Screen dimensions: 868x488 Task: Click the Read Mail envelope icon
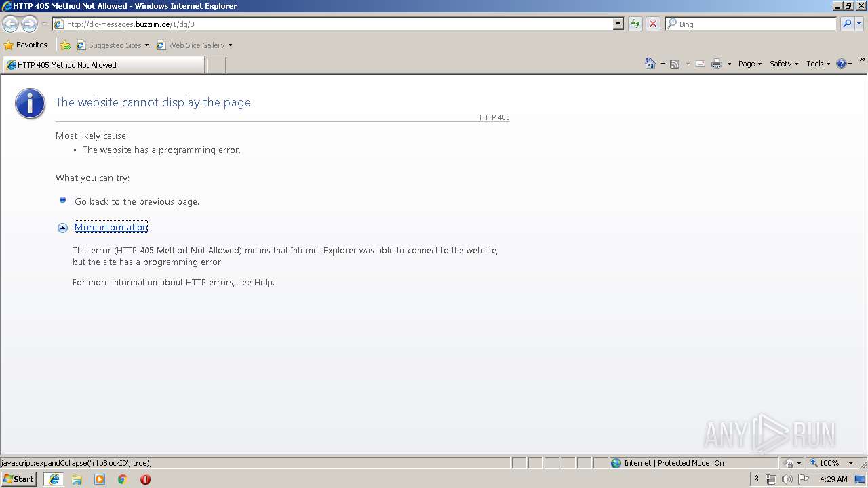pyautogui.click(x=701, y=64)
